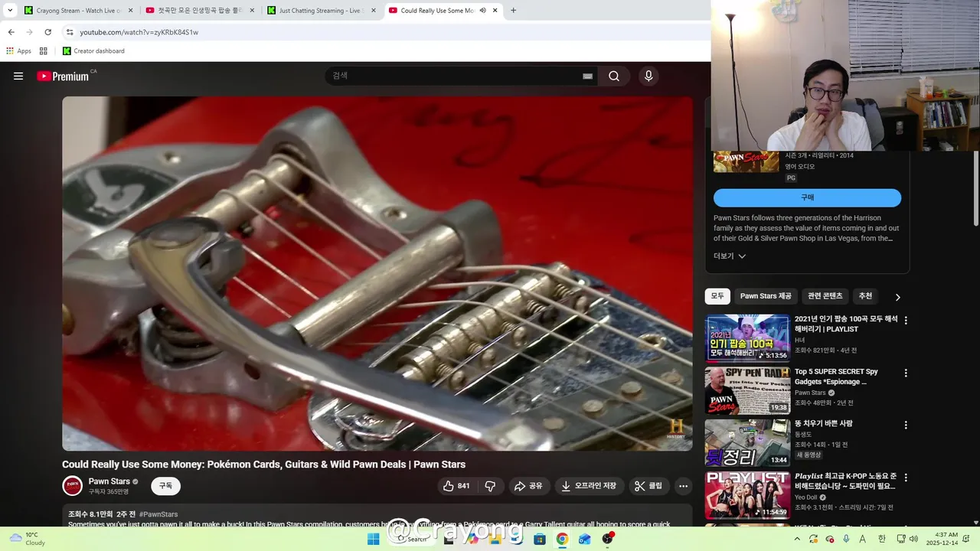The width and height of the screenshot is (980, 551).
Task: Open options for the 2021 pop playlist video
Action: [906, 321]
